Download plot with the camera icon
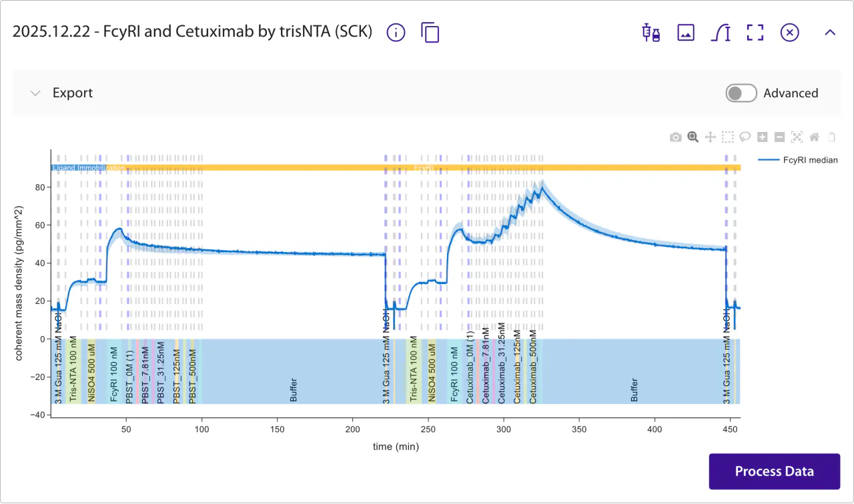 click(676, 137)
